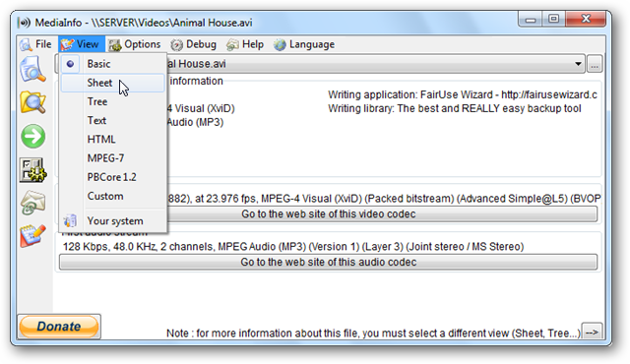630x364 pixels.
Task: Switch to MPEG-7 view
Action: coord(112,158)
